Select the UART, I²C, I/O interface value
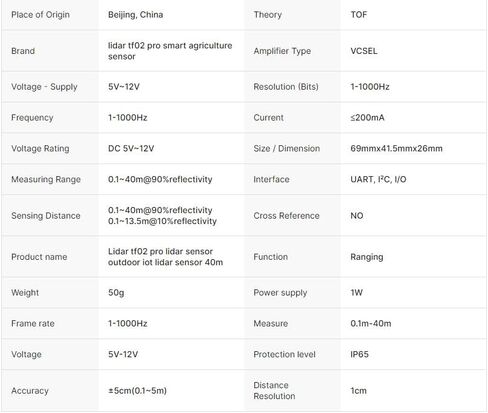The width and height of the screenshot is (488, 413). [378, 179]
